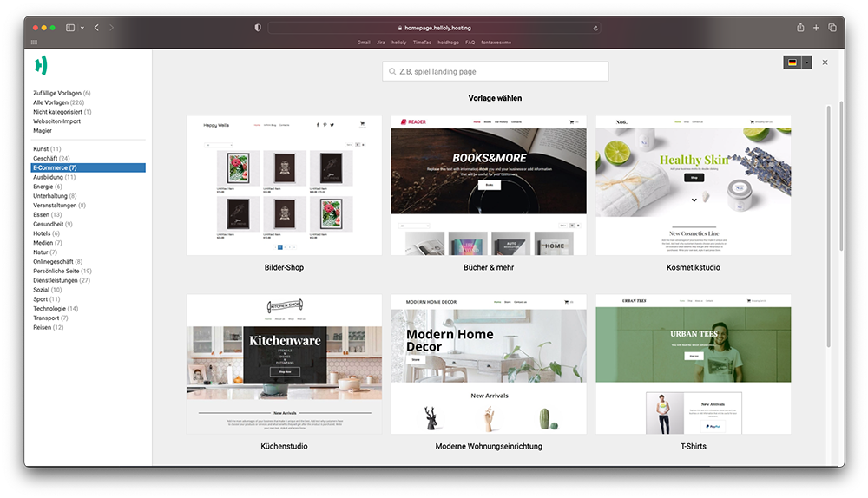This screenshot has width=868, height=498.
Task: Choose the Kosmetikstudio template thumbnail
Action: pyautogui.click(x=693, y=186)
